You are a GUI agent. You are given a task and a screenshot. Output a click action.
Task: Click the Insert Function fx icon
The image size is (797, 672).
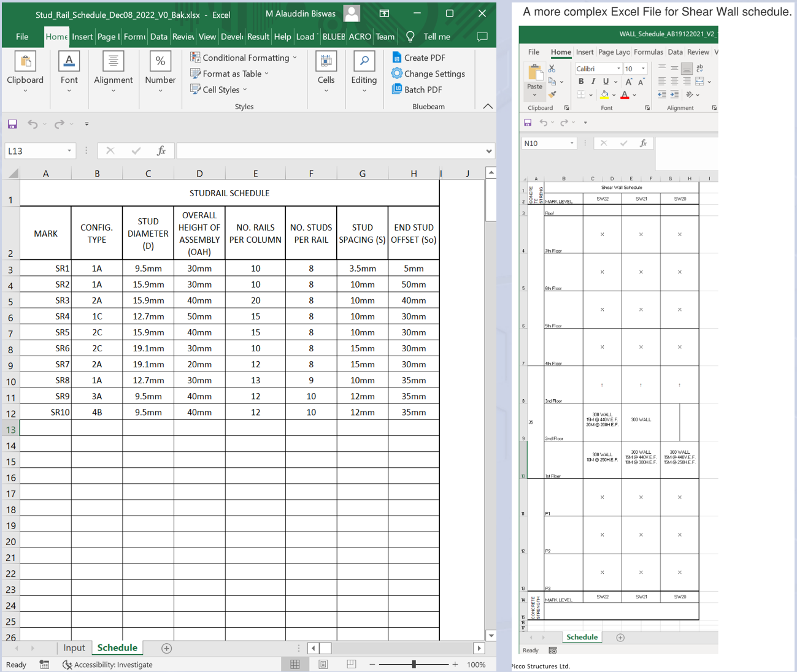pos(161,151)
